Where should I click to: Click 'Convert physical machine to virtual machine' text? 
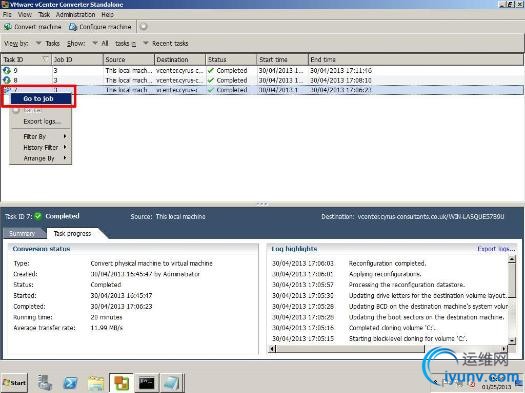[x=151, y=263]
